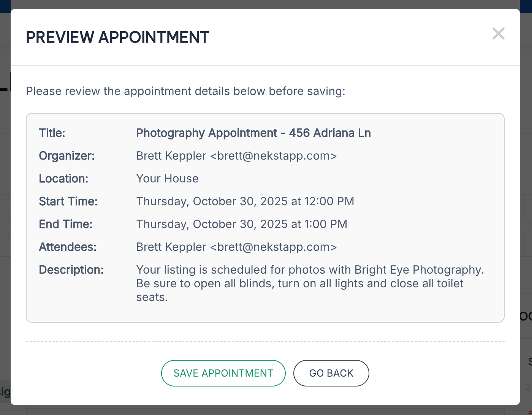Image resolution: width=532 pixels, height=415 pixels.
Task: Click the End Time label
Action: click(x=65, y=224)
